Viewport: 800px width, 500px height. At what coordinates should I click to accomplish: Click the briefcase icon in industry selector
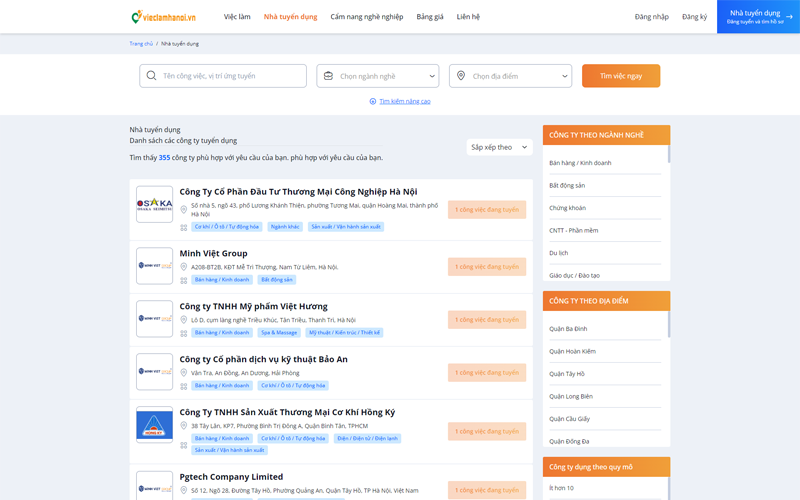(x=327, y=76)
